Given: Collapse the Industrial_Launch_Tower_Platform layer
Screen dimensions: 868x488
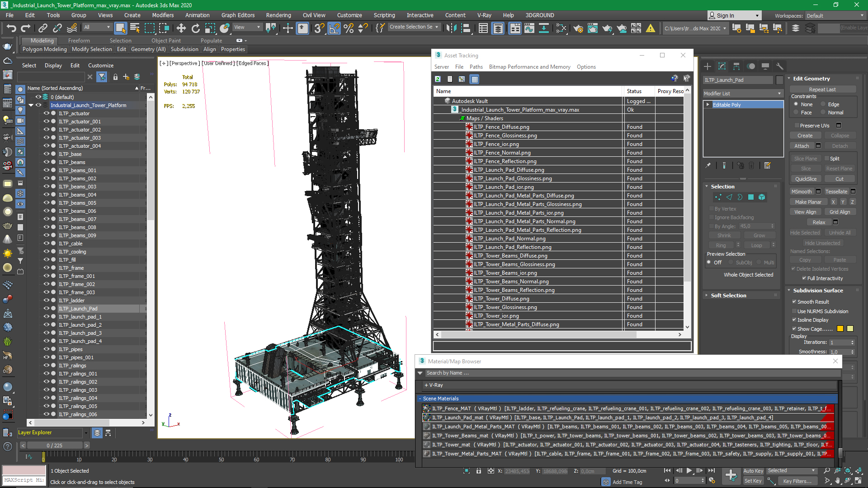Looking at the screenshot, I should [x=31, y=105].
